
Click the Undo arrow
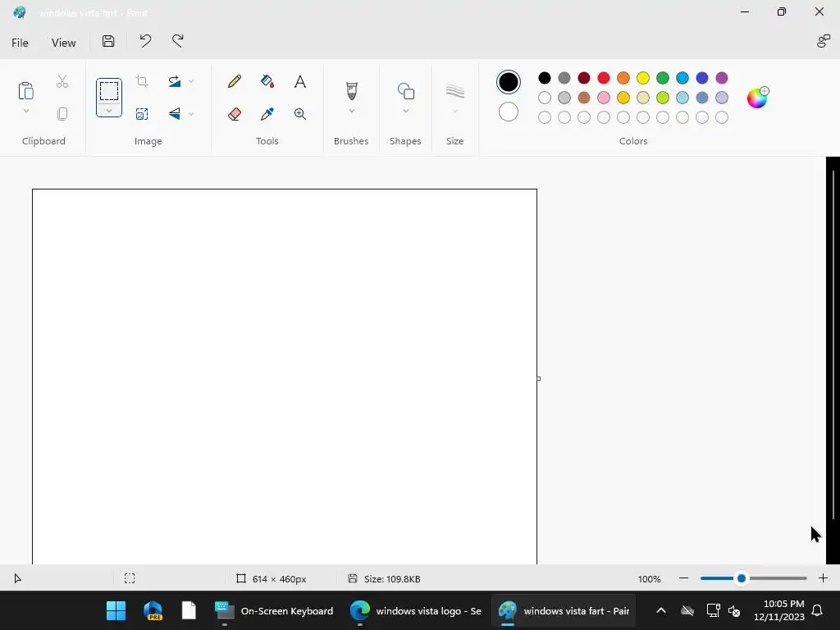click(x=145, y=41)
